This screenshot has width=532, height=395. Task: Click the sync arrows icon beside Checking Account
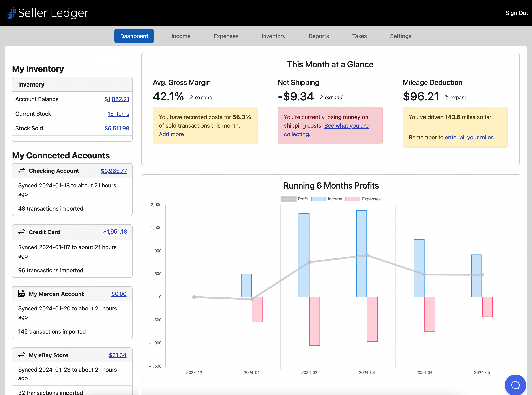point(22,171)
